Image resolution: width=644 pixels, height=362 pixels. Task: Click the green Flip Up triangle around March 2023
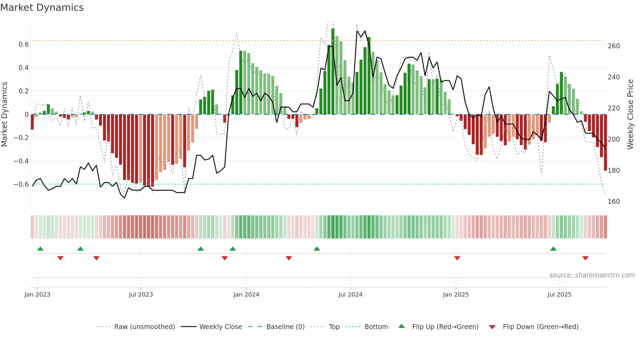click(80, 249)
